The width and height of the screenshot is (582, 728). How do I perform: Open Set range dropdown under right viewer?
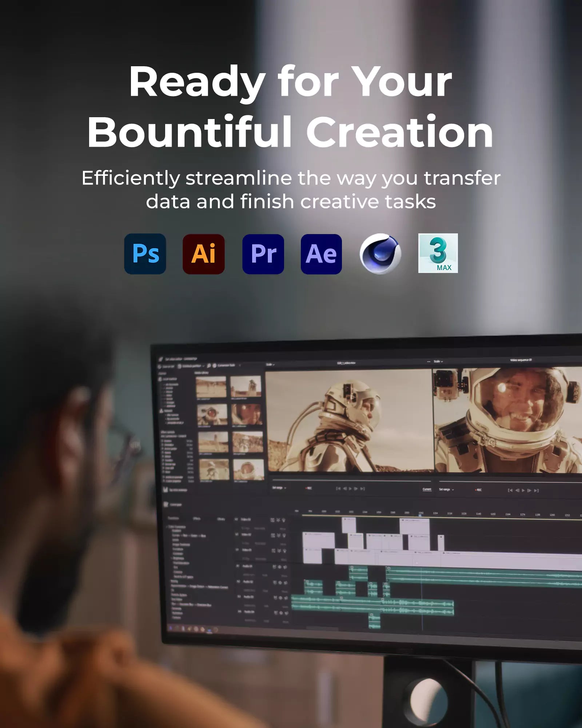pos(446,490)
